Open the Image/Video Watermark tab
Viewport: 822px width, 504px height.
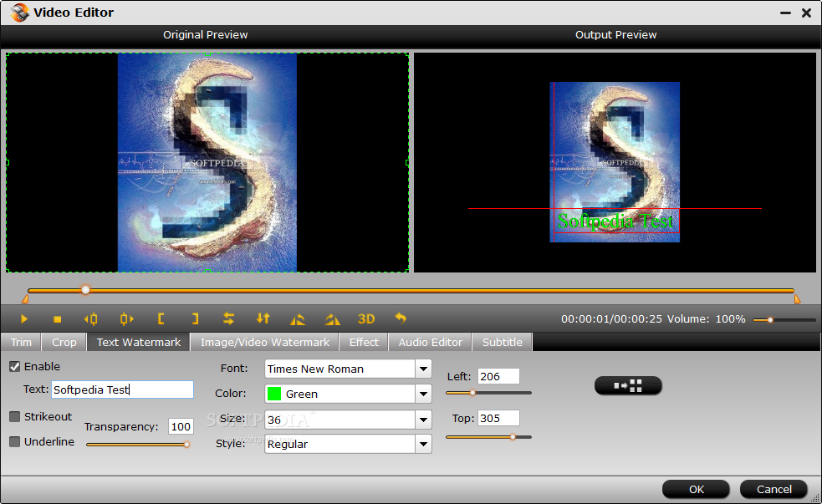(x=265, y=342)
